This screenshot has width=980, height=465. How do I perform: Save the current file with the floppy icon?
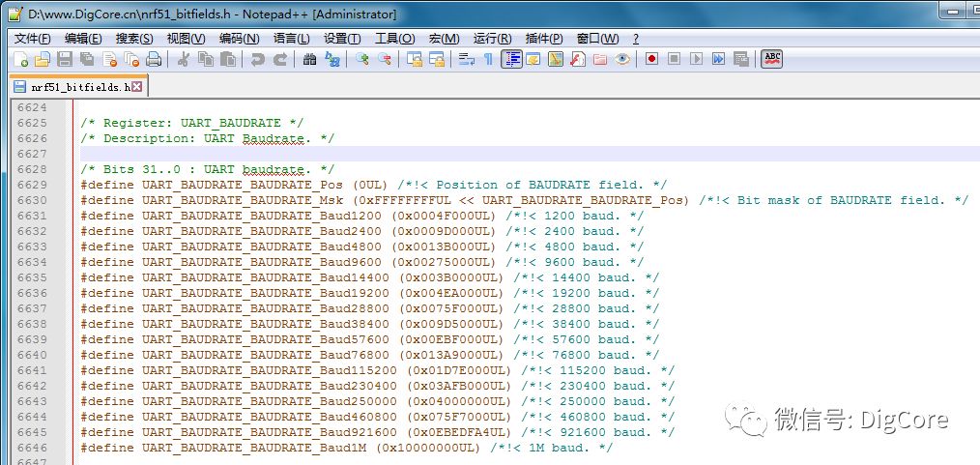tap(65, 59)
